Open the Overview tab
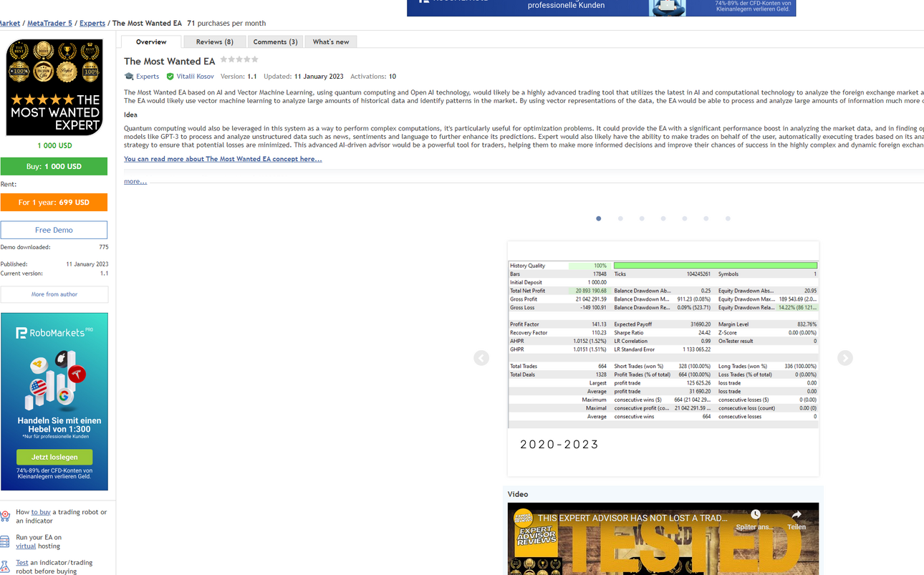 [151, 42]
